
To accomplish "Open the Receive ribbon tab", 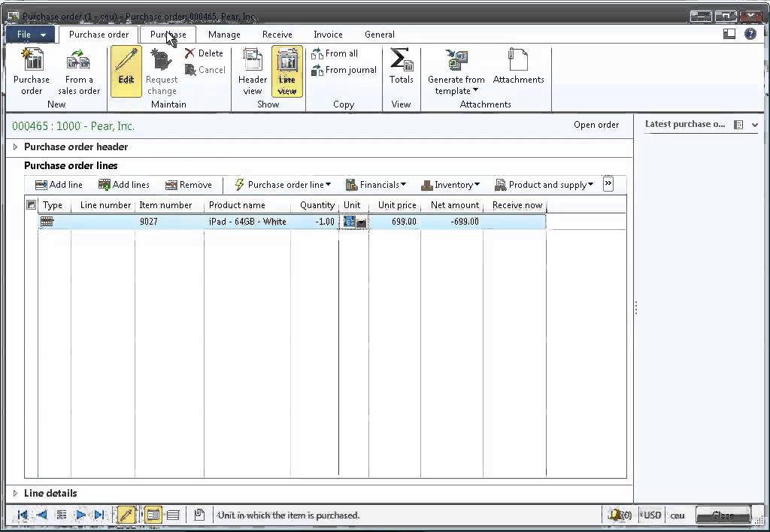I will coord(277,35).
